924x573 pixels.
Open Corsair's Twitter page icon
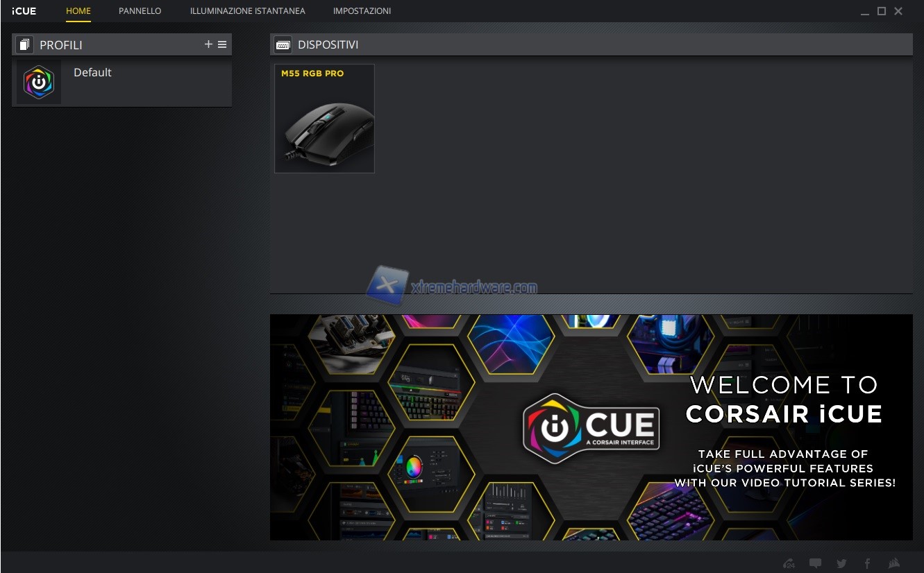pos(841,563)
